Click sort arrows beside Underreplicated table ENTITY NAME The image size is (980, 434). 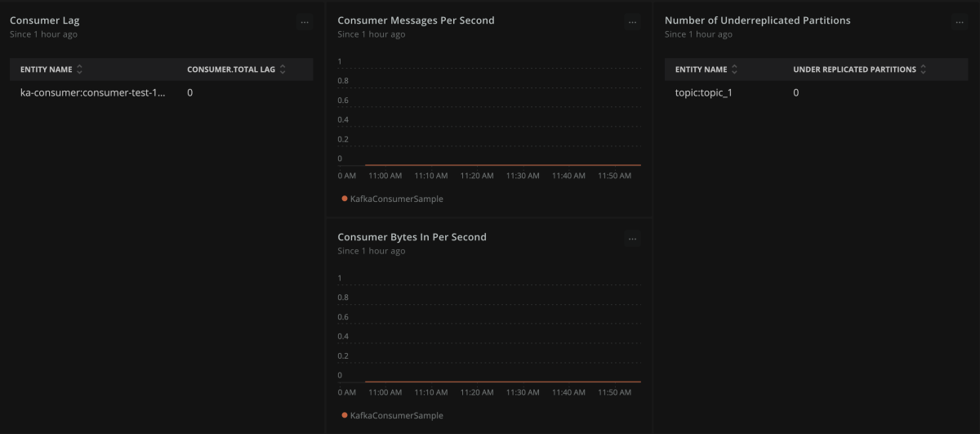[734, 69]
